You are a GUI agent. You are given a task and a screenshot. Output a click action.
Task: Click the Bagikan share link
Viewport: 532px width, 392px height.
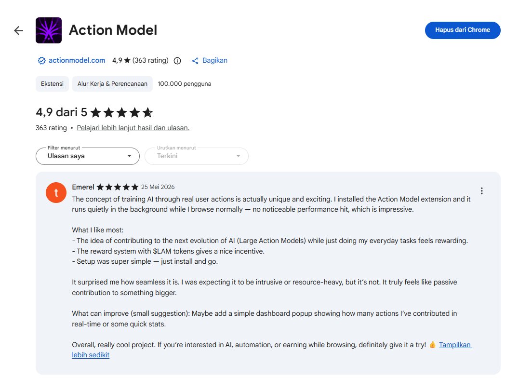click(x=215, y=60)
